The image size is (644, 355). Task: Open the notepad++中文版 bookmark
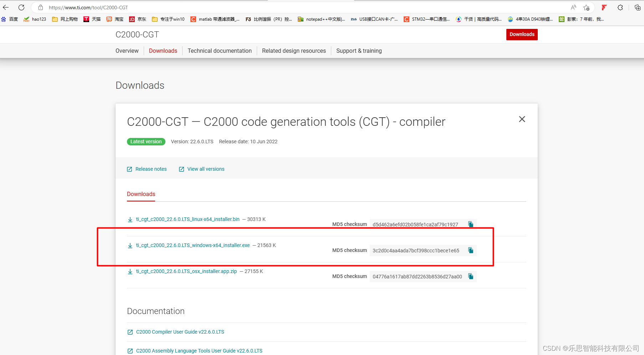pyautogui.click(x=322, y=19)
